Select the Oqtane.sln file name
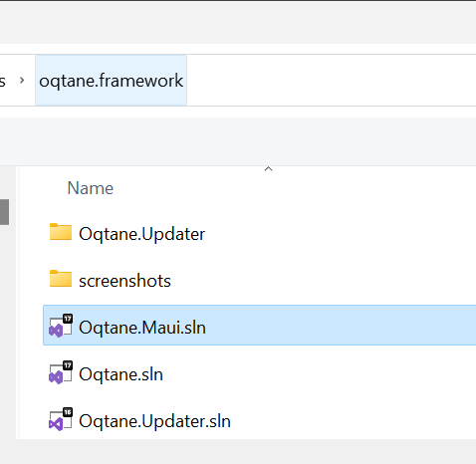 (x=120, y=374)
